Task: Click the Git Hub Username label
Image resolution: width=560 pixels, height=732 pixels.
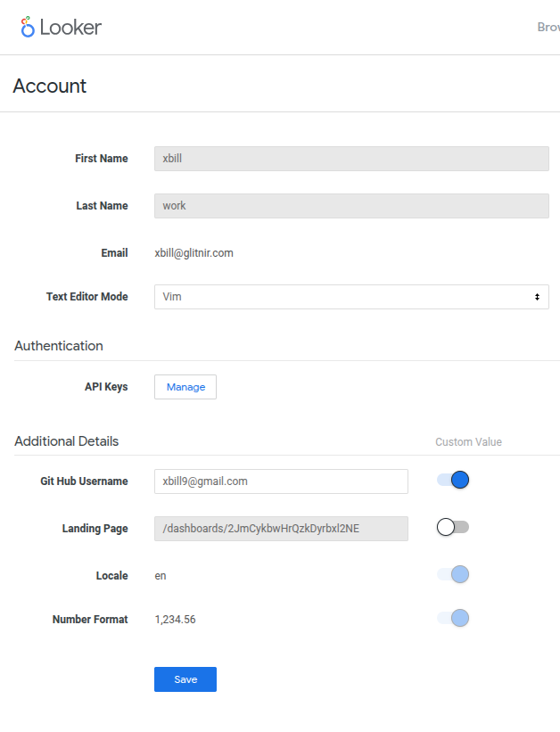Action: tap(84, 481)
